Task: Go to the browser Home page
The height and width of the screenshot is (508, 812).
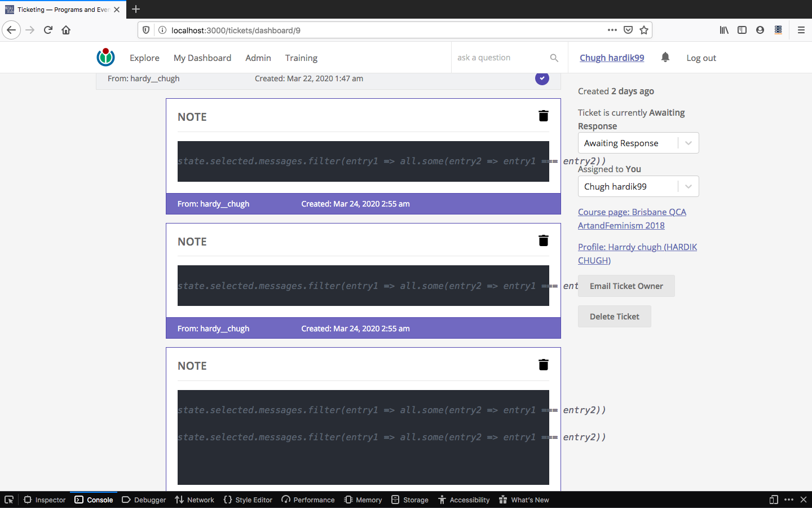Action: (x=66, y=30)
